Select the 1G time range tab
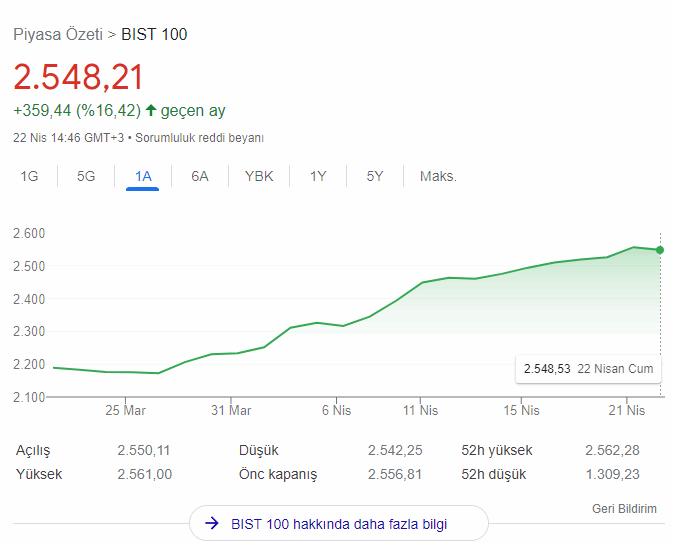Viewport: 674px width, 543px height. 29,177
